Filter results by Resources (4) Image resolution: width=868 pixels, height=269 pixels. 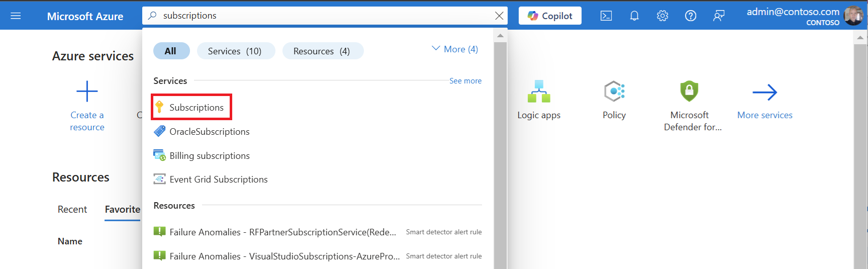(x=322, y=51)
